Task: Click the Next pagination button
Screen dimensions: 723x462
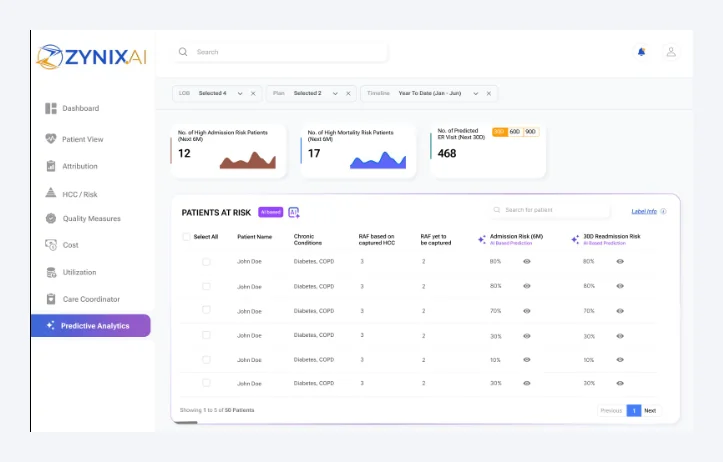Action: click(x=650, y=410)
